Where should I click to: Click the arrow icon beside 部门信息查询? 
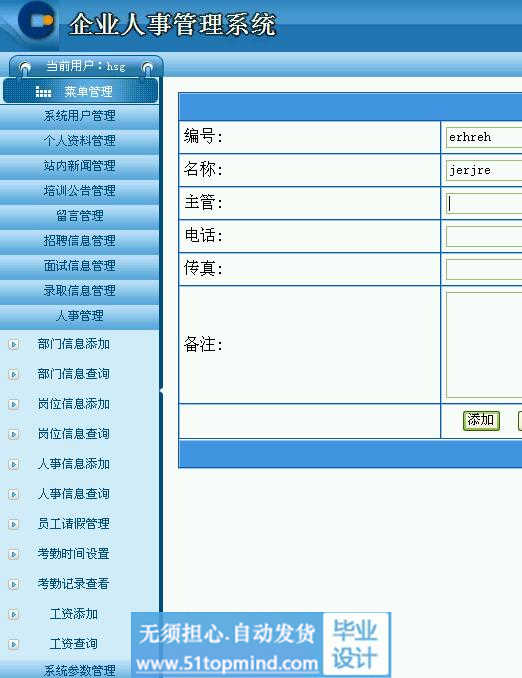(14, 374)
